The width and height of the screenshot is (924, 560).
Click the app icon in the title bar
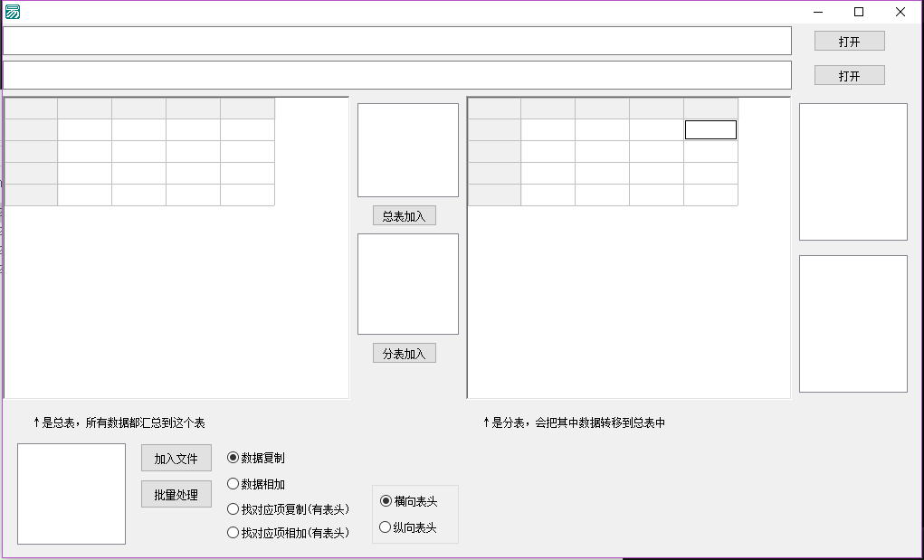tap(13, 12)
